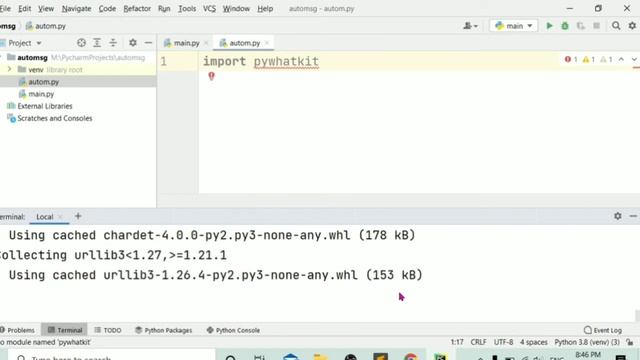Image resolution: width=640 pixels, height=360 pixels.
Task: Go to previous highlighted error arrow
Action: tap(621, 60)
